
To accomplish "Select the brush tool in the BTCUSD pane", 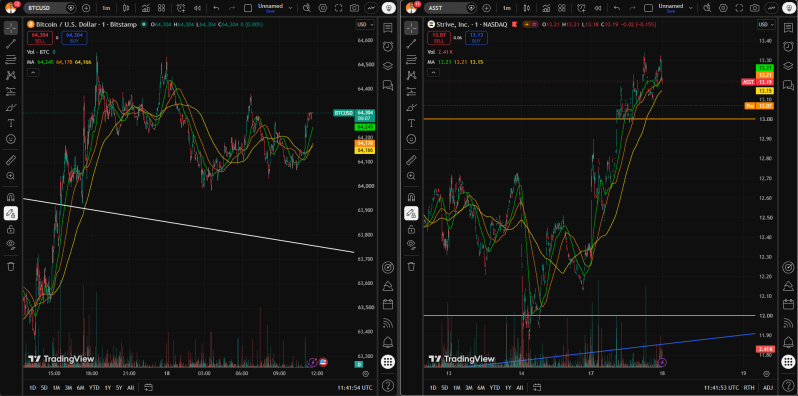I will 11,107.
